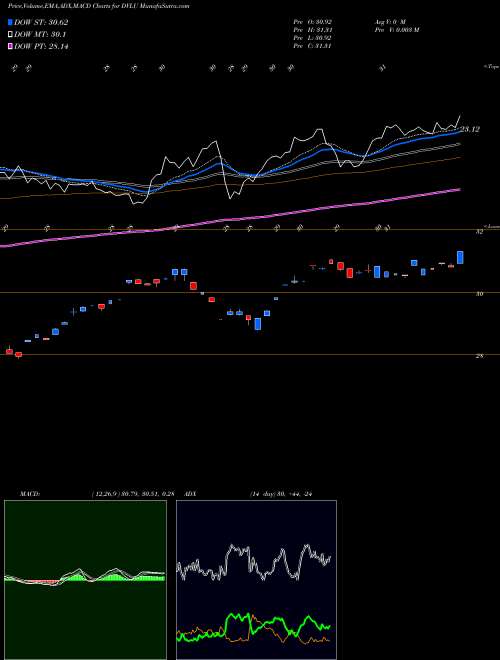Click the thick magenta long-term trend line
The image size is (500, 660).
[230, 219]
